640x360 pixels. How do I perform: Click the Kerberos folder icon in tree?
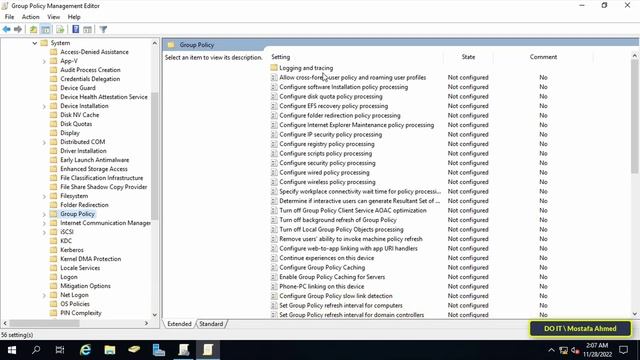click(x=53, y=250)
